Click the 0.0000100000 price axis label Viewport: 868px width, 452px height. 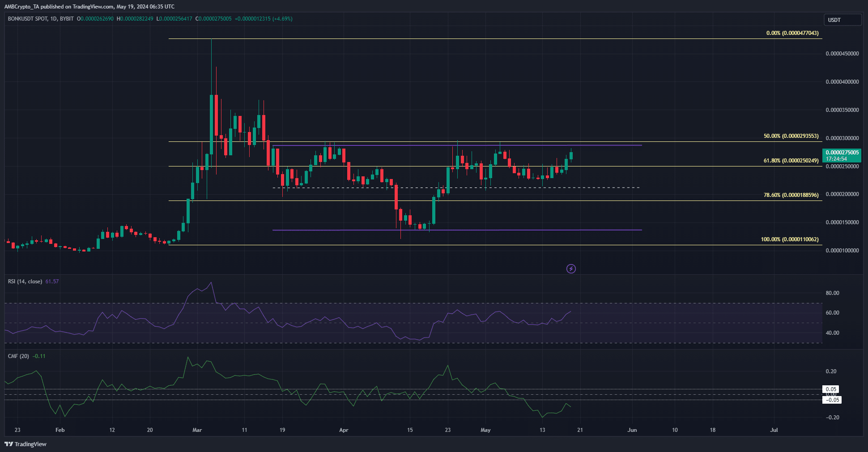pyautogui.click(x=842, y=251)
